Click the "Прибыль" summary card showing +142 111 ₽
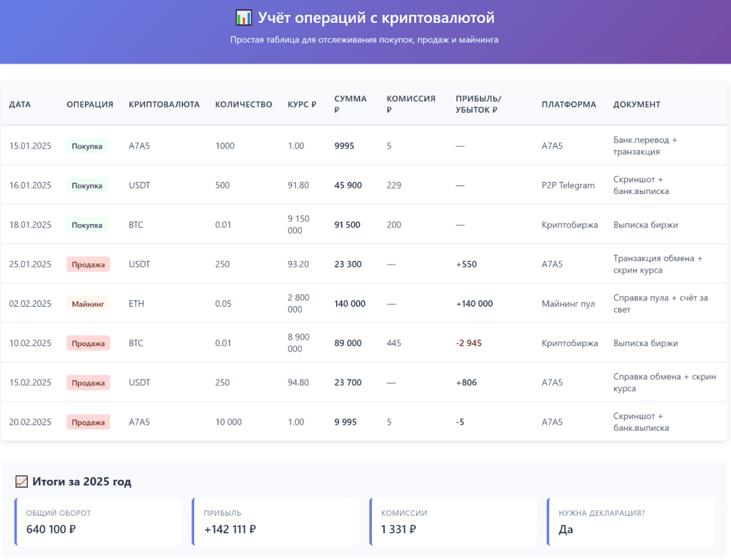The height and width of the screenshot is (560, 731). 276,522
